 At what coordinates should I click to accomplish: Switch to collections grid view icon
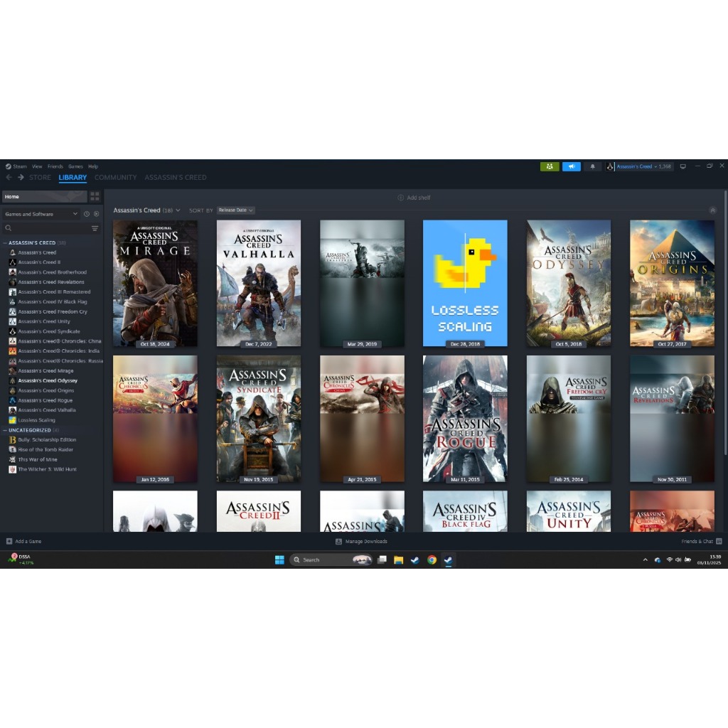[95, 196]
